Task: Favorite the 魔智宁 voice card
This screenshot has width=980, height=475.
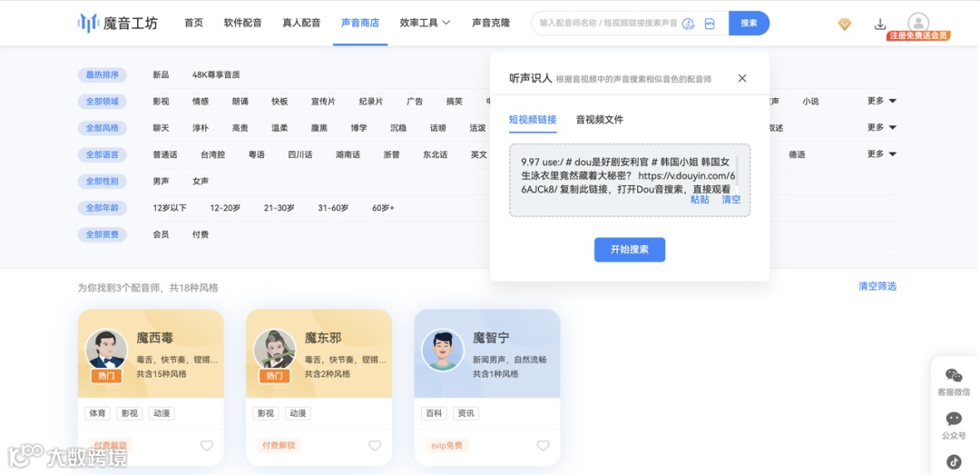Action: pos(544,446)
